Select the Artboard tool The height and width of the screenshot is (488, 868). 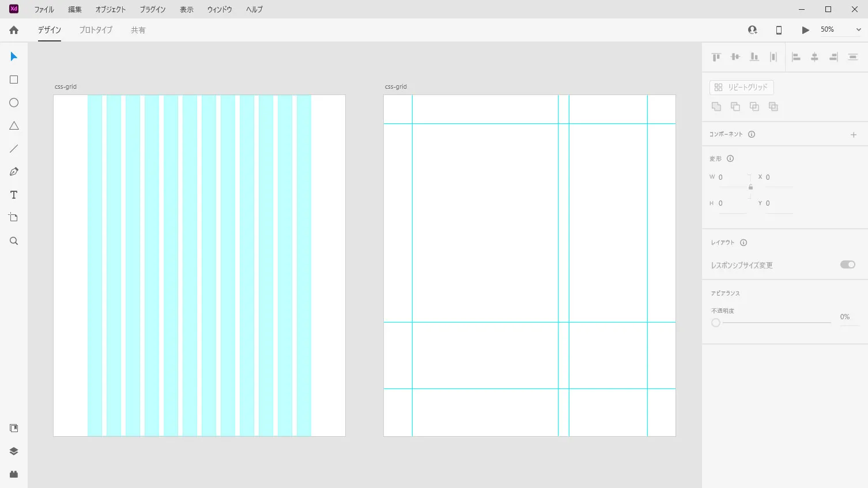(x=13, y=217)
